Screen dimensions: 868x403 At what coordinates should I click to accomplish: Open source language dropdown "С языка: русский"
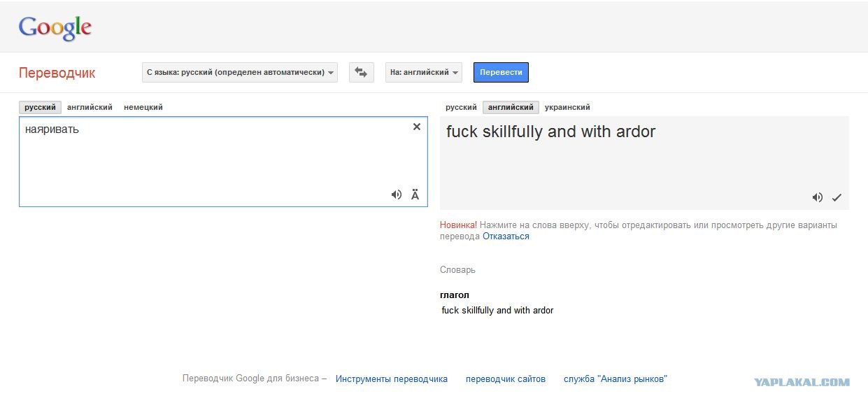(x=240, y=72)
